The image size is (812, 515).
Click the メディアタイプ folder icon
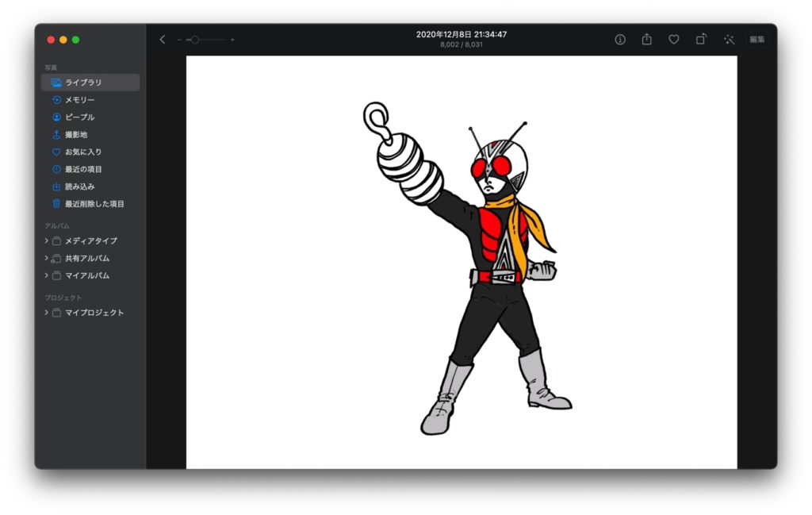coord(56,240)
